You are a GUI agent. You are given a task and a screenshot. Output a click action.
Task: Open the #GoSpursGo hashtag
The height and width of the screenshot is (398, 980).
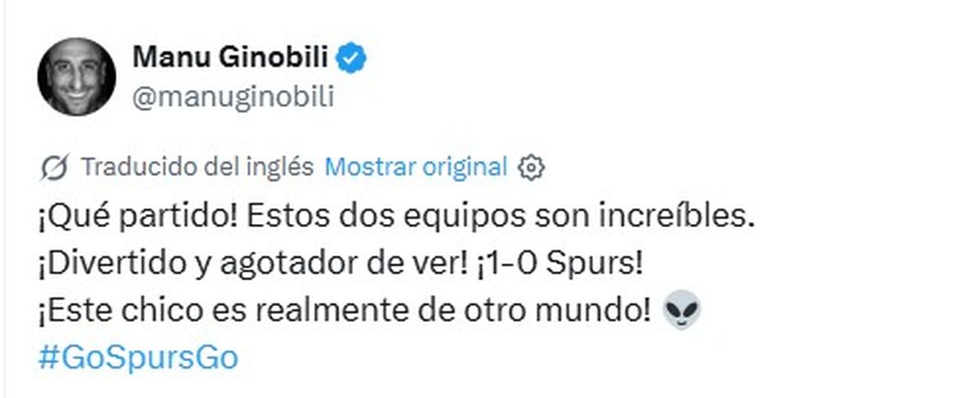point(138,358)
